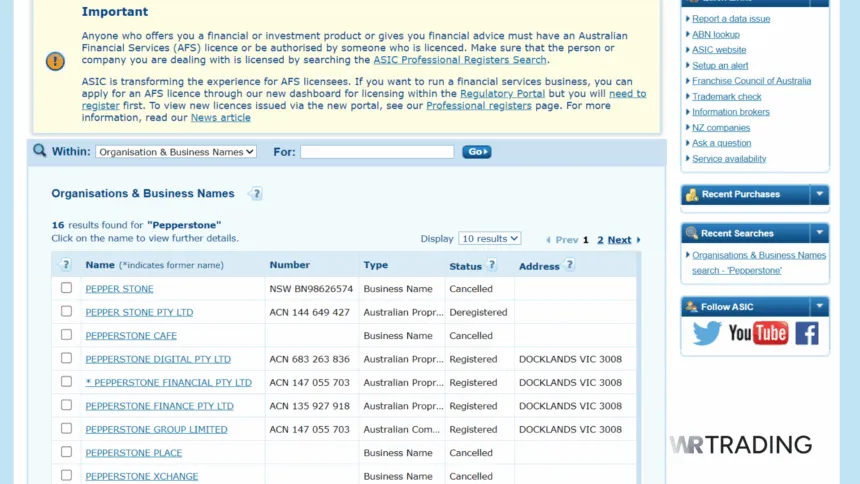Open NZ companies link
The width and height of the screenshot is (860, 484).
tap(721, 128)
